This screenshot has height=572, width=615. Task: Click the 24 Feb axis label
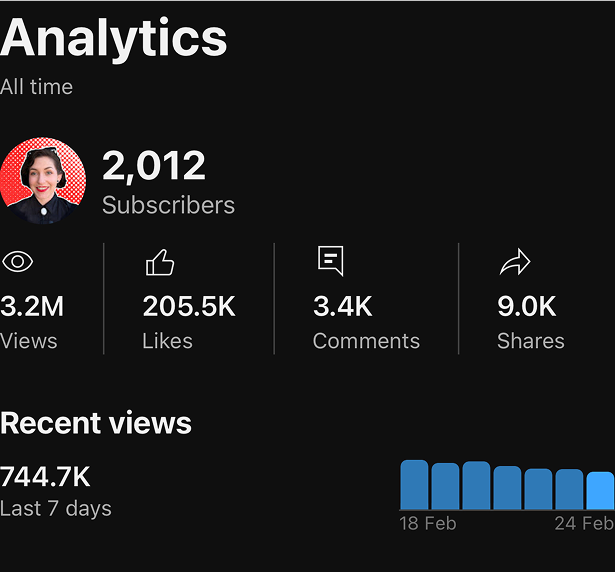click(584, 524)
